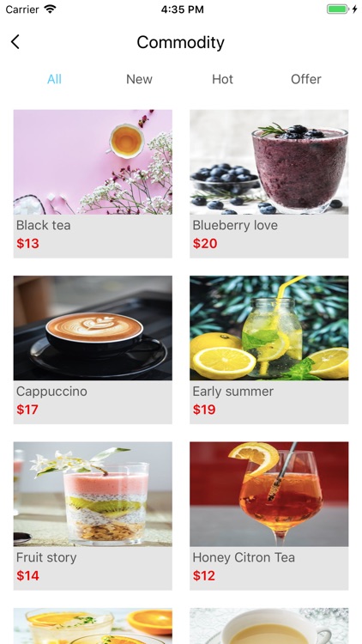362x644 pixels.
Task: Tap the Cappuccino title label
Action: click(x=51, y=392)
